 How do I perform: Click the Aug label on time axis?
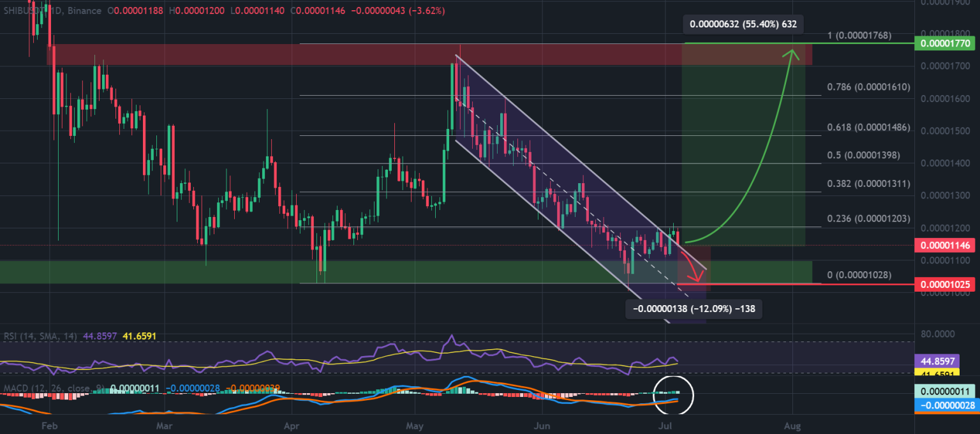792,424
